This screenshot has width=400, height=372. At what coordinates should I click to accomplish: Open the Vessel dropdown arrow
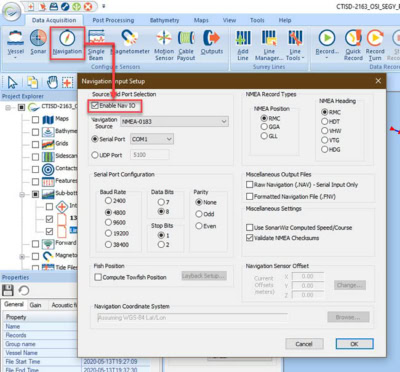(x=15, y=58)
